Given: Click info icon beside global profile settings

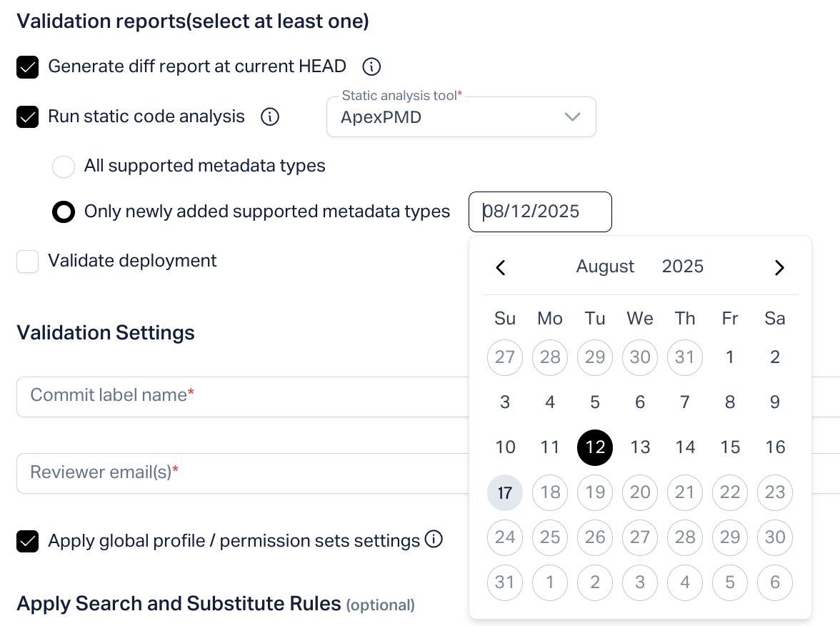Looking at the screenshot, I should coord(434,540).
